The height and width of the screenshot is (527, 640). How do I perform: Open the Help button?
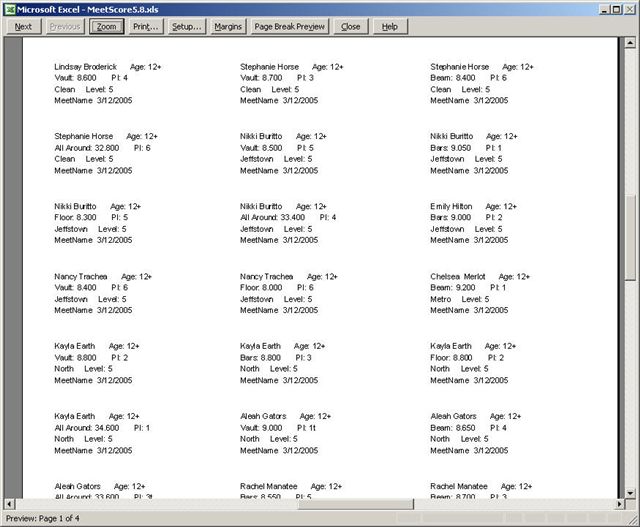[390, 27]
